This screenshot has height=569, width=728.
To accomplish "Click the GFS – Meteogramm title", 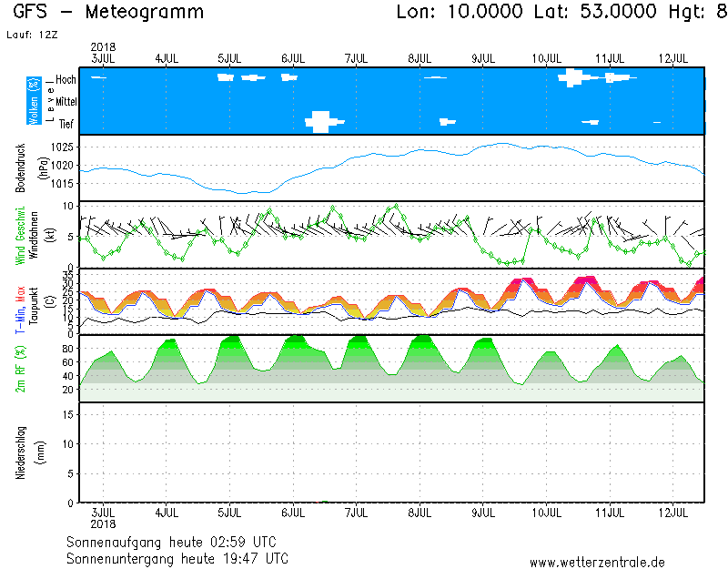I will click(x=108, y=13).
